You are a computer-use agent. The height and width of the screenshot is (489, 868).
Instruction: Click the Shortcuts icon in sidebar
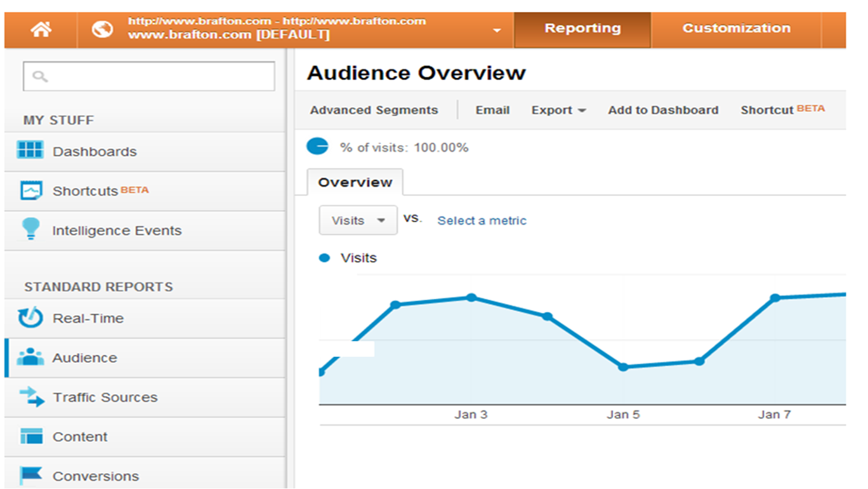(30, 191)
